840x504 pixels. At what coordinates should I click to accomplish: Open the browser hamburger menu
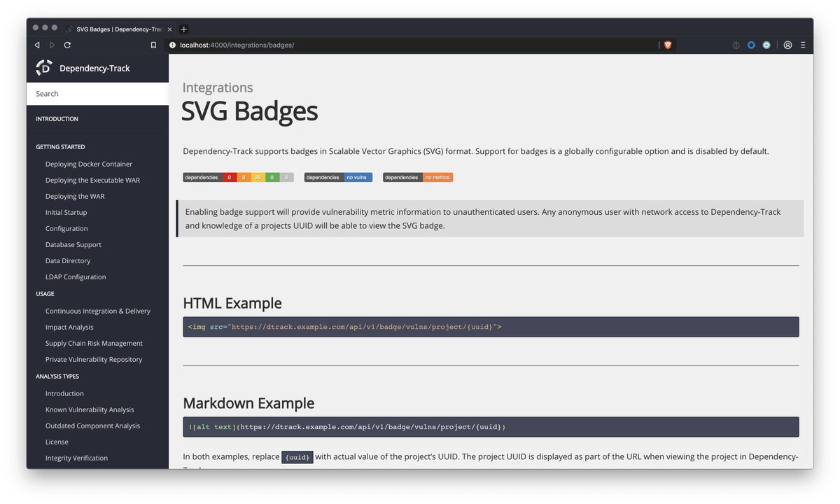point(803,45)
